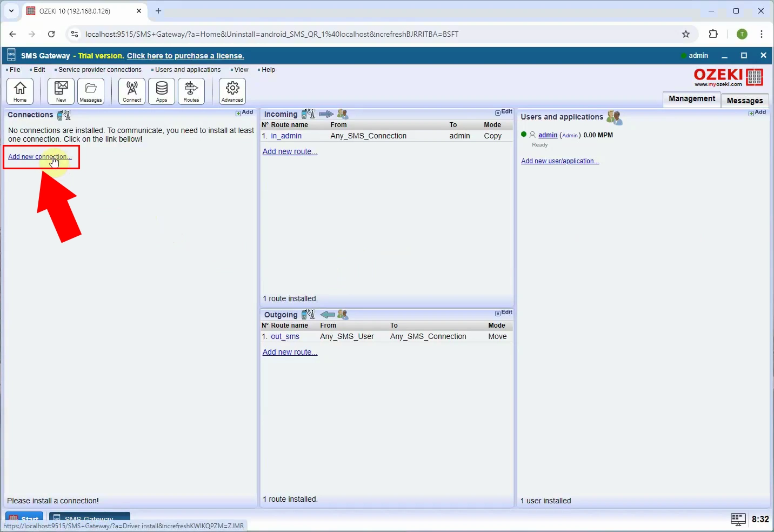The image size is (774, 532).
Task: Click the purchase a license link
Action: pyautogui.click(x=185, y=56)
